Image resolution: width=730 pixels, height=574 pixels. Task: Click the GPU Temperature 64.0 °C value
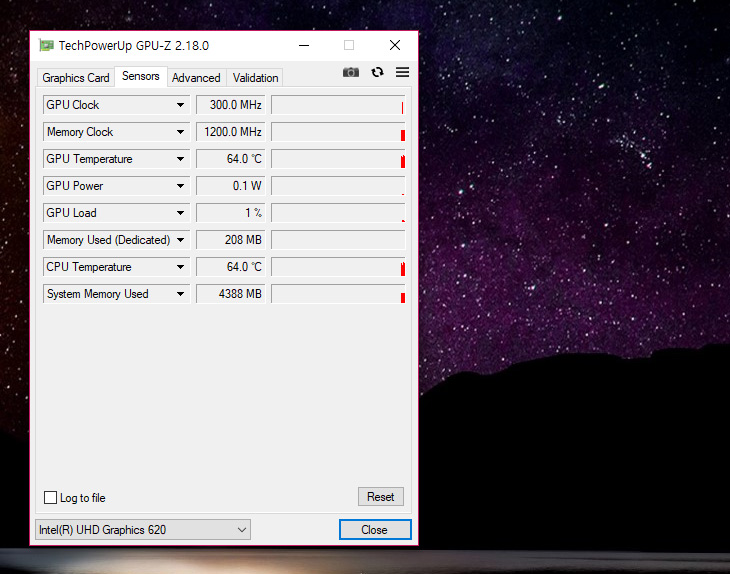pyautogui.click(x=230, y=159)
